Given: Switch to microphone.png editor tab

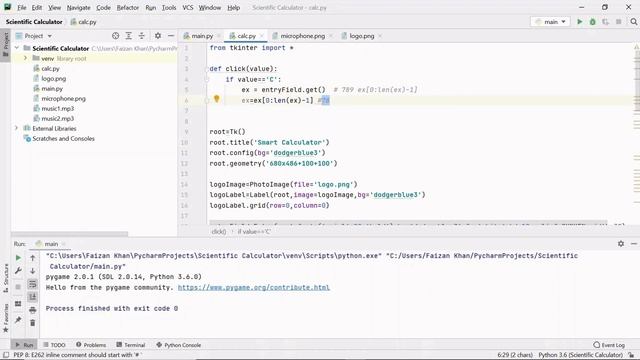Looking at the screenshot, I should point(302,36).
